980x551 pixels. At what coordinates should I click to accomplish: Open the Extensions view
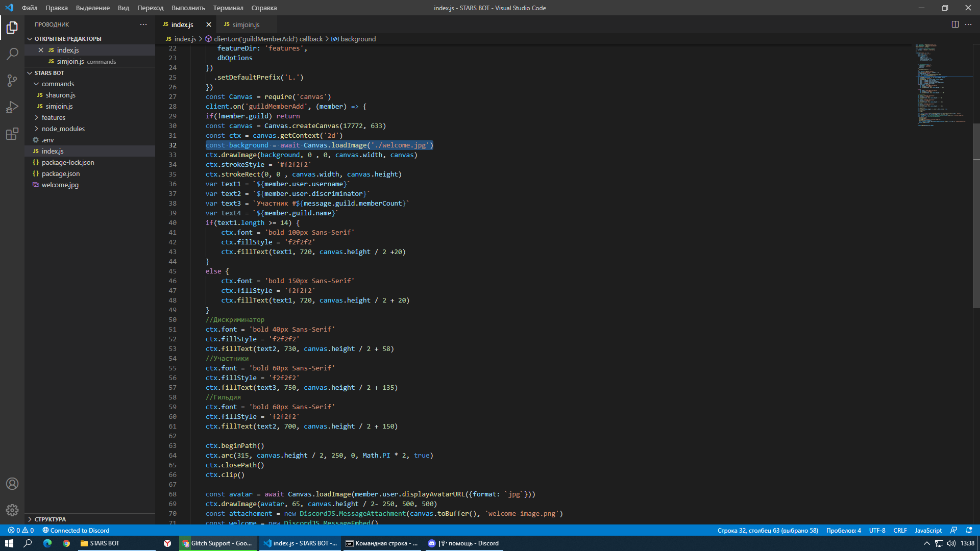pyautogui.click(x=12, y=134)
